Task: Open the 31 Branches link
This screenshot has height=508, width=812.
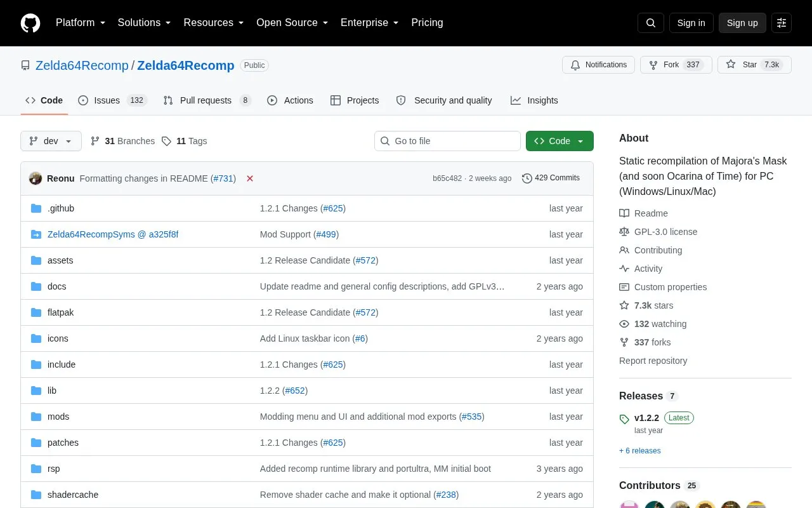Action: 122,141
